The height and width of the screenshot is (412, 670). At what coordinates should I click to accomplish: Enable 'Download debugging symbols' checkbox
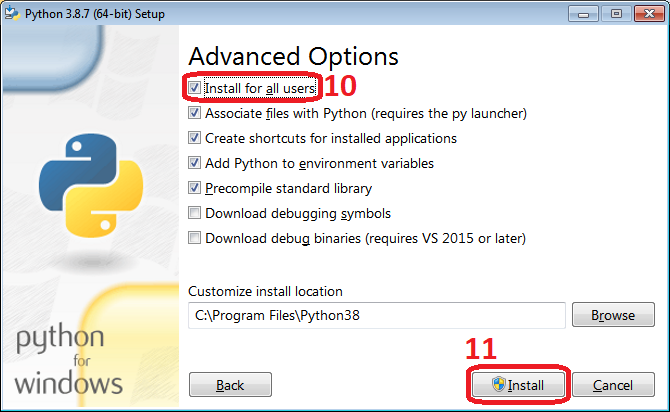pos(195,213)
